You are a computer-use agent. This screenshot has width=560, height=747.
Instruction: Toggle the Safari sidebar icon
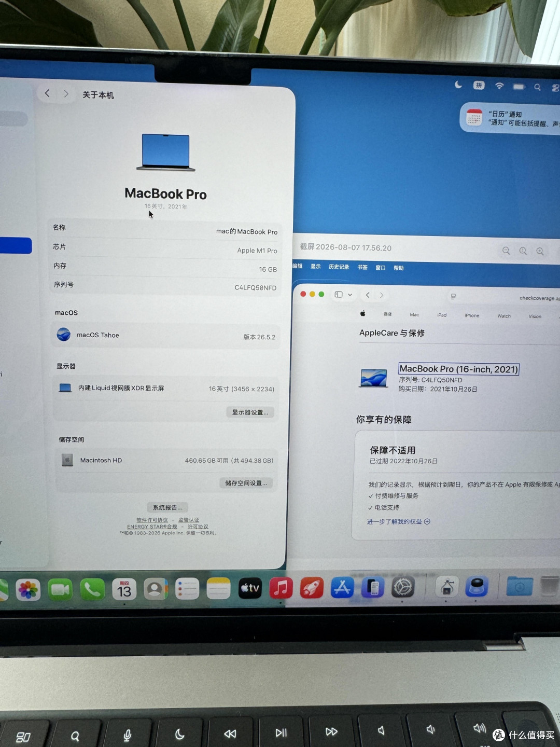(339, 294)
